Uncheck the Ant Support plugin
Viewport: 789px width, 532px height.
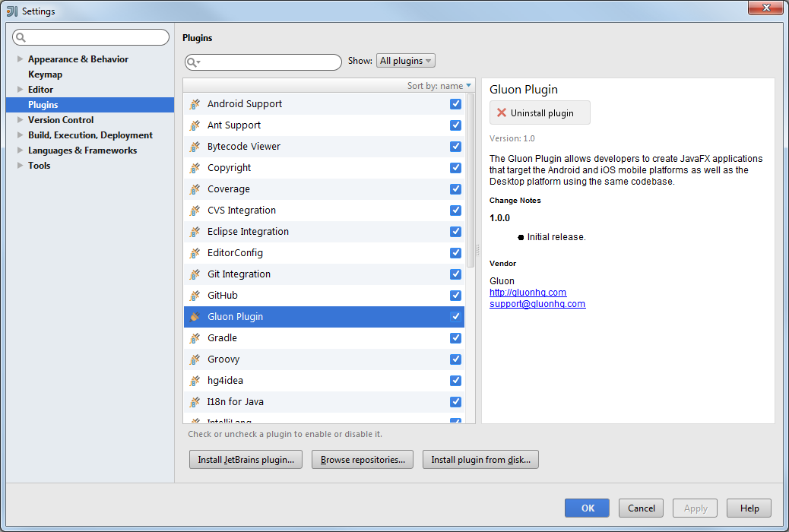click(x=455, y=125)
